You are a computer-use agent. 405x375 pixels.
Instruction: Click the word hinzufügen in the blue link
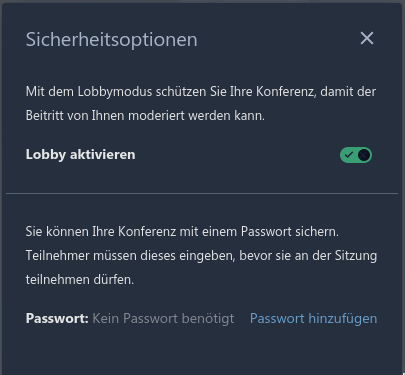coord(343,319)
